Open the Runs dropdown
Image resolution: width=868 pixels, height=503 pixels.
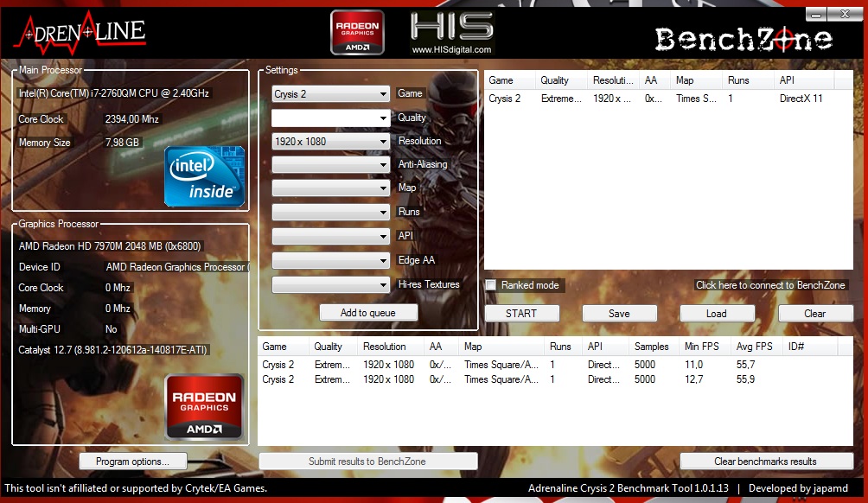pyautogui.click(x=330, y=213)
